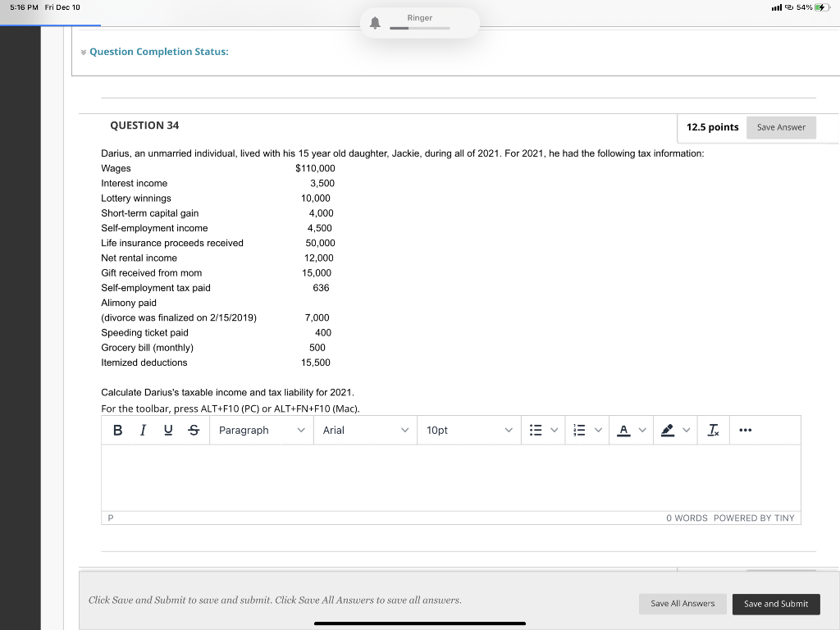Image resolution: width=840 pixels, height=630 pixels.
Task: Click the Short-term capital gain label
Action: coord(149,213)
